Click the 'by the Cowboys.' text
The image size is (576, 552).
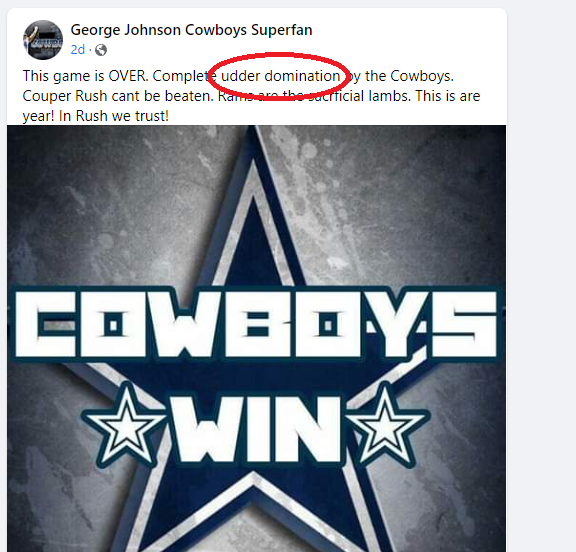[x=400, y=76]
